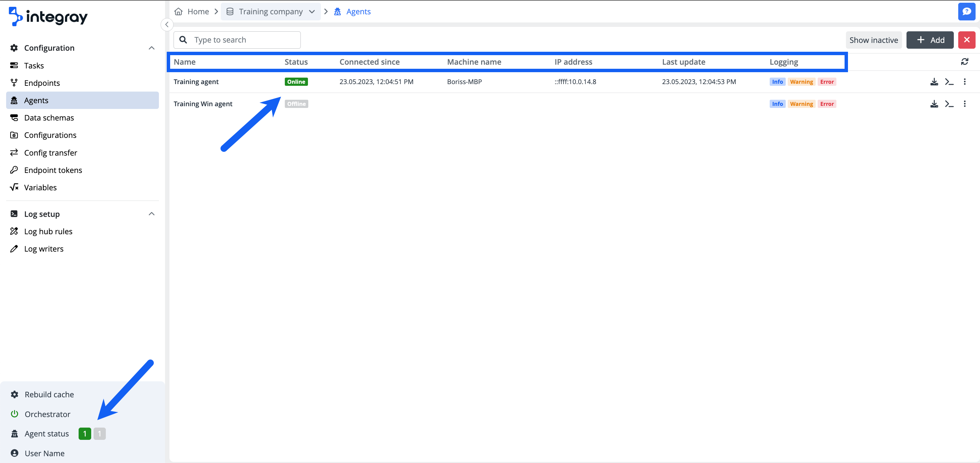Viewport: 980px width, 463px height.
Task: Click the red X close button
Action: tap(966, 40)
